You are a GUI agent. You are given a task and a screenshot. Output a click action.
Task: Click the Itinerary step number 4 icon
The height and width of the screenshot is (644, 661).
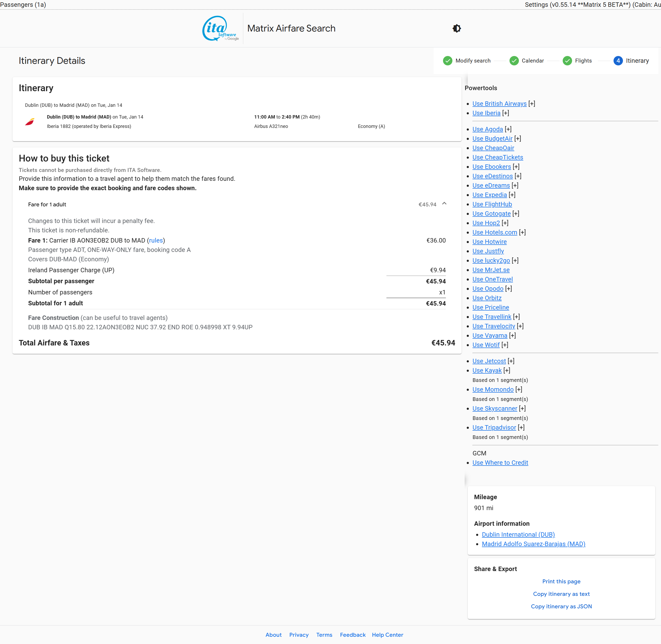coord(618,60)
